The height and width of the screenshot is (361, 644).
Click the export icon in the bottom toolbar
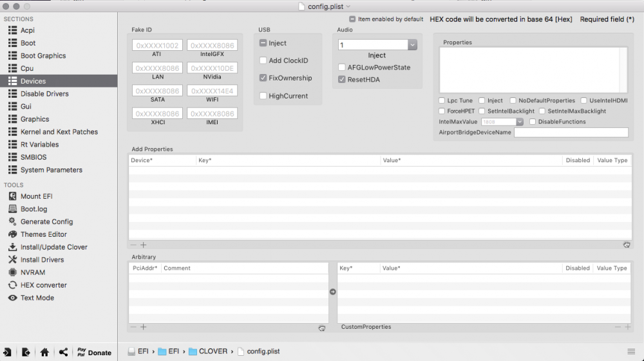(x=26, y=352)
